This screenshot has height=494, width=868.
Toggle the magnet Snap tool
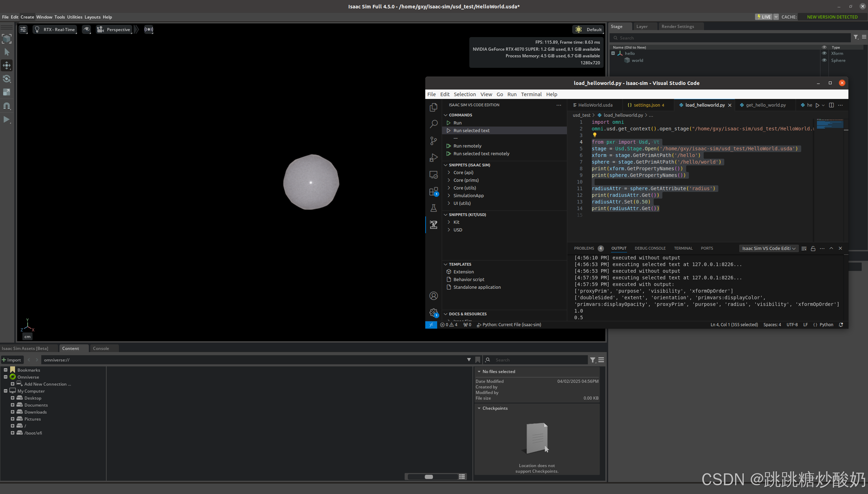pyautogui.click(x=7, y=106)
